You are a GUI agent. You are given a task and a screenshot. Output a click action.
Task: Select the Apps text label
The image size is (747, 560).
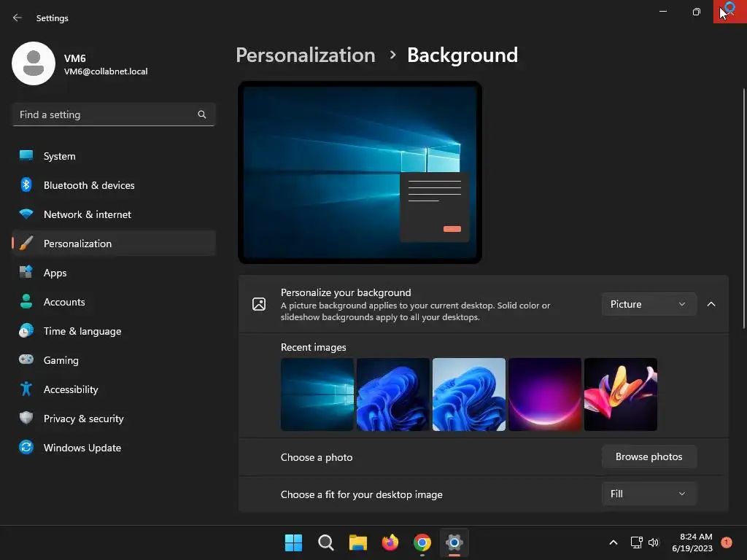click(x=55, y=273)
